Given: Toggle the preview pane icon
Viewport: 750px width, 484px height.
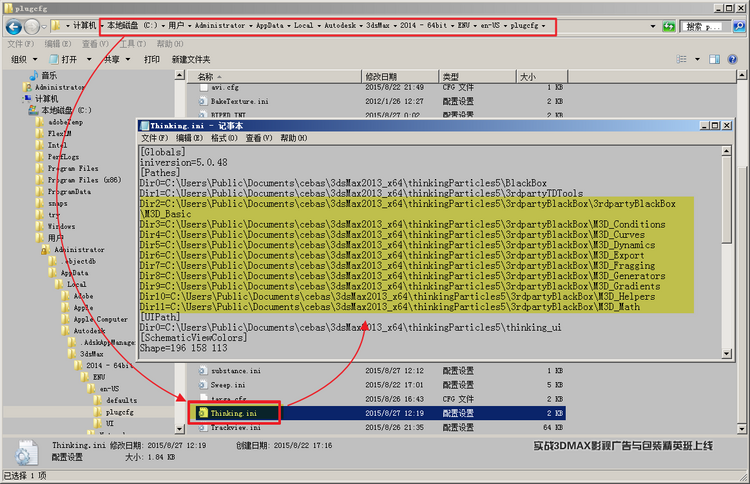Looking at the screenshot, I should pos(714,59).
